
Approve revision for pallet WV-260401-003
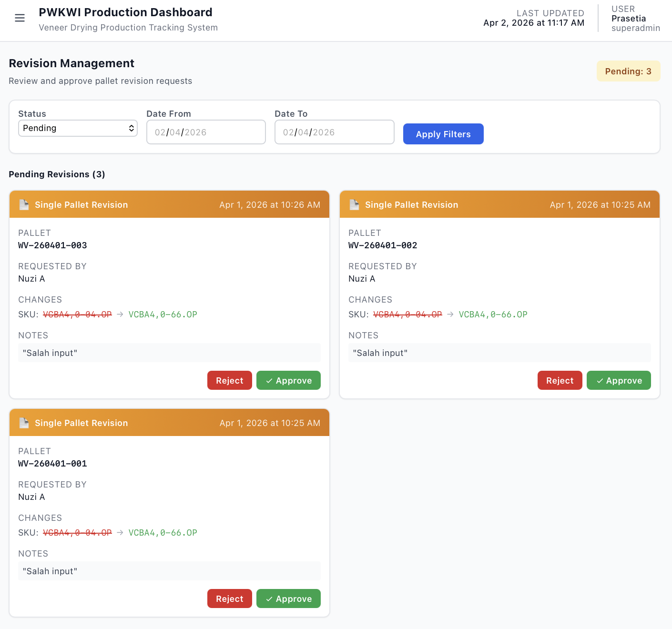pyautogui.click(x=288, y=380)
